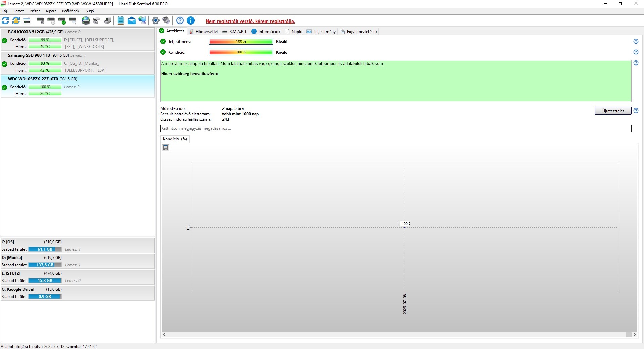Image resolution: width=644 pixels, height=349 pixels.
Task: Click the graph scrollbar left arrow
Action: tap(164, 335)
